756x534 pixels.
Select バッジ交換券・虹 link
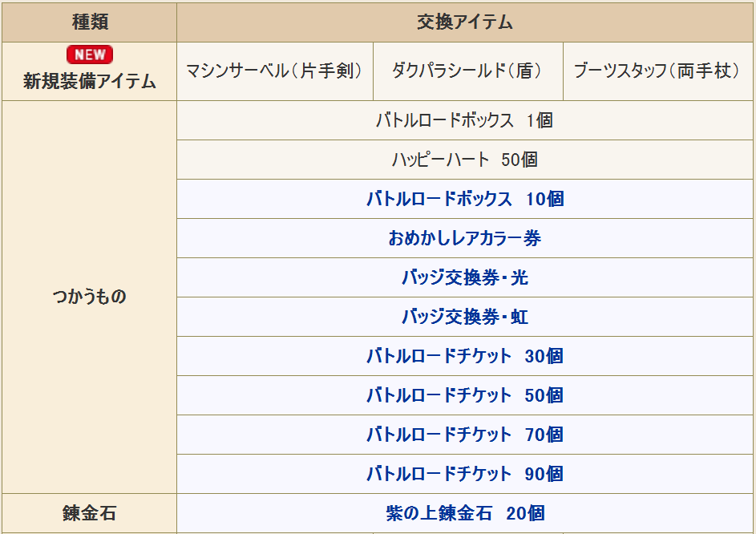tap(465, 317)
